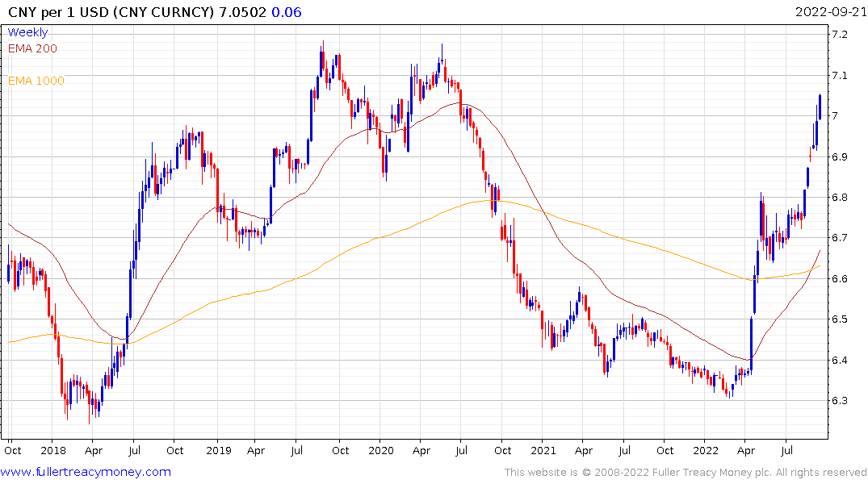Click the 2021 label on time axis

point(543,451)
